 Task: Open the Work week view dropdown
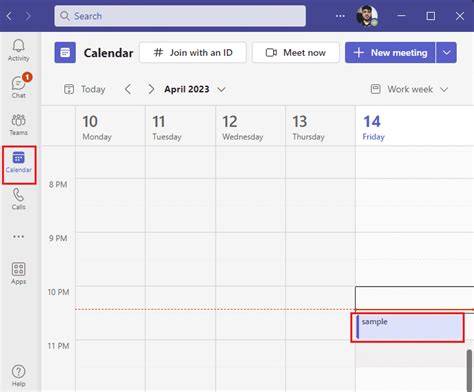(409, 89)
